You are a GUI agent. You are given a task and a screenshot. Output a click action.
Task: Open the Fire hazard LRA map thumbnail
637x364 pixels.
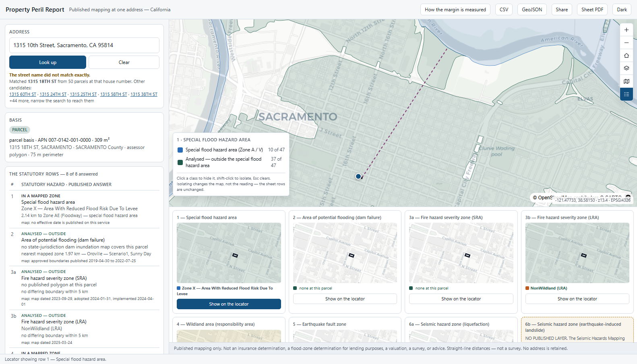[x=577, y=253]
